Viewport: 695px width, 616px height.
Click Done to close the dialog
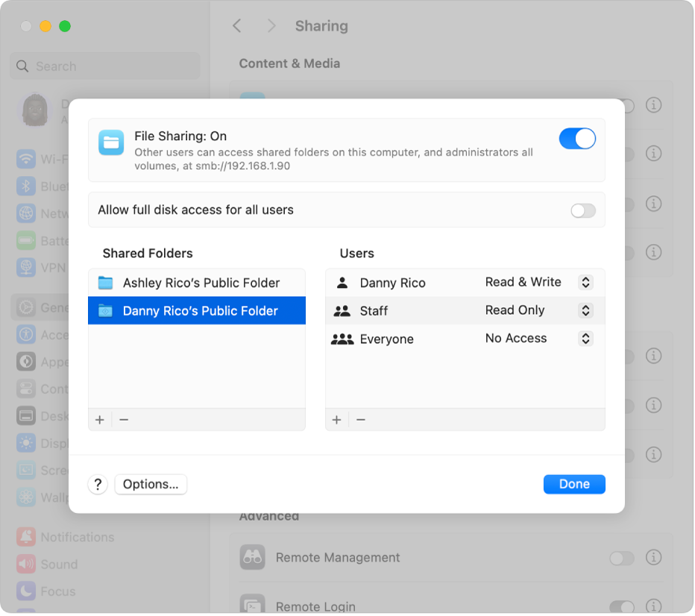click(574, 484)
